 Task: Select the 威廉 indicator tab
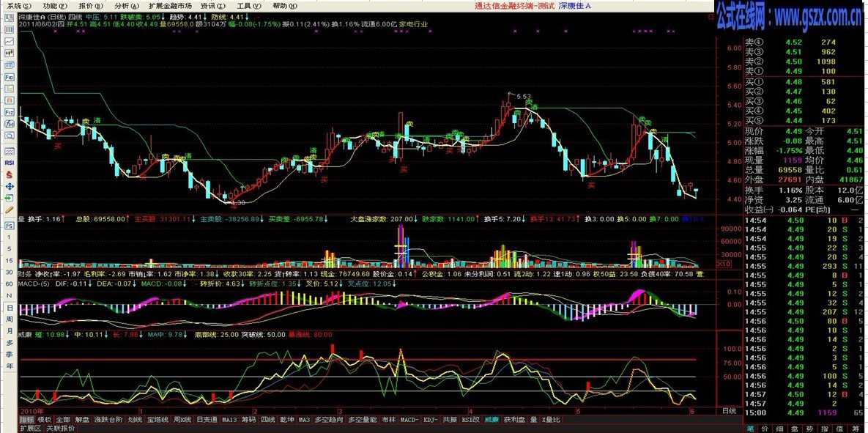pos(492,419)
